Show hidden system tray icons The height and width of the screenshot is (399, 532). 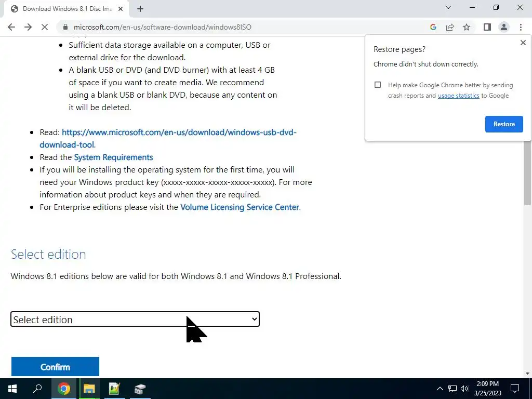point(440,389)
